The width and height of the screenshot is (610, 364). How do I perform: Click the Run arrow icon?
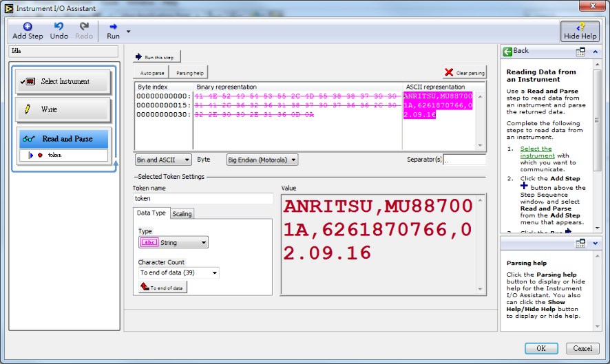click(113, 26)
